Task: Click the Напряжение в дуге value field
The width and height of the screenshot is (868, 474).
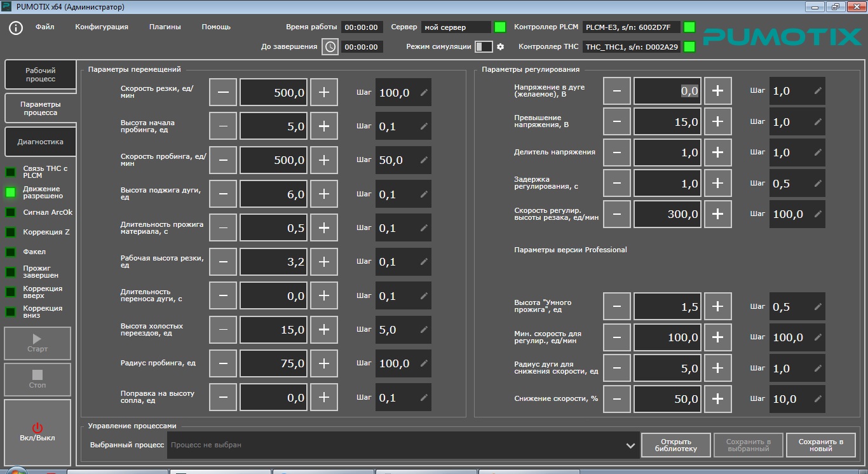Action: pyautogui.click(x=667, y=91)
